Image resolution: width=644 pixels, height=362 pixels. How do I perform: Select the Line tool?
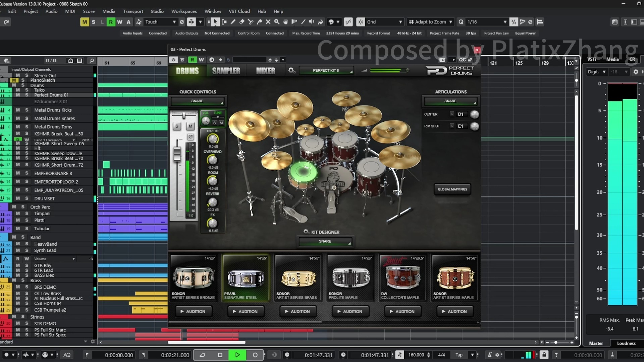(303, 22)
